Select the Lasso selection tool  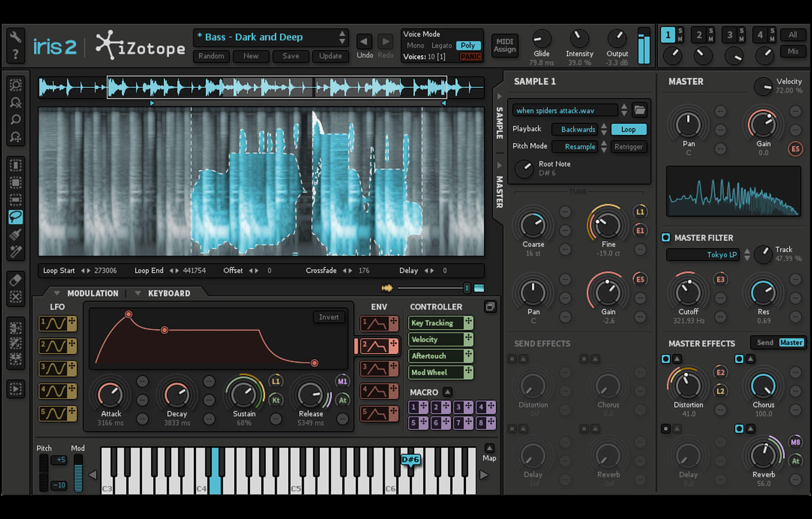[16, 217]
